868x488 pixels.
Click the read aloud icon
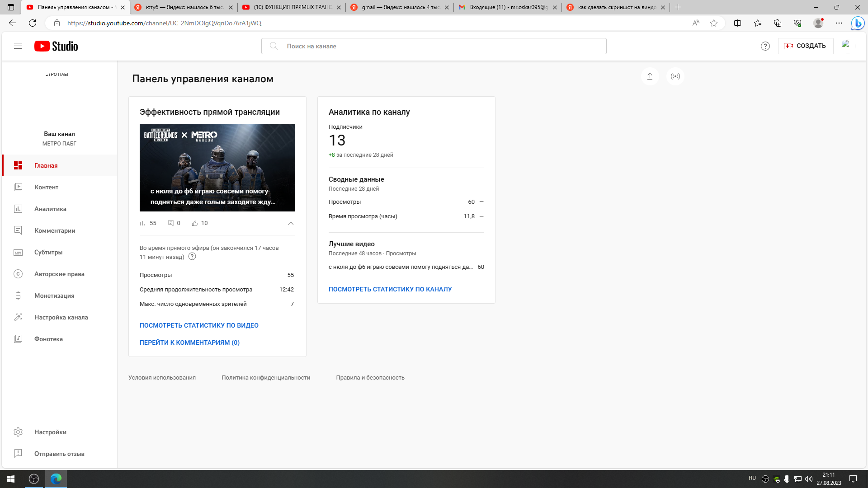(x=696, y=23)
